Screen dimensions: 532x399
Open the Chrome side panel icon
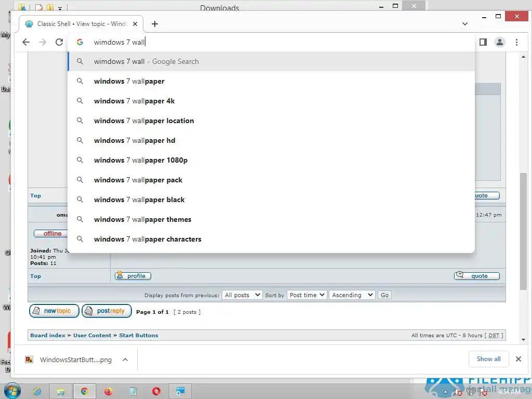(x=483, y=42)
